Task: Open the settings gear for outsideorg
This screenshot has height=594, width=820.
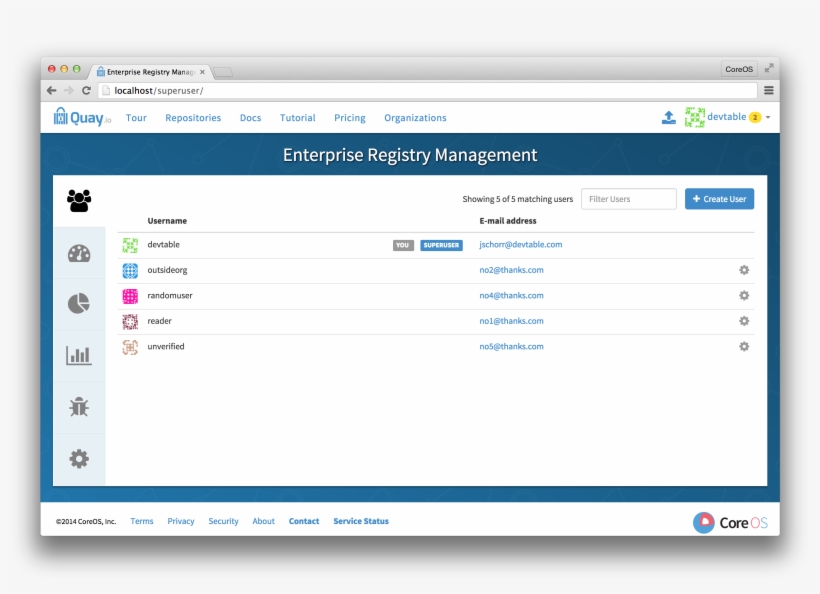Action: pyautogui.click(x=743, y=270)
